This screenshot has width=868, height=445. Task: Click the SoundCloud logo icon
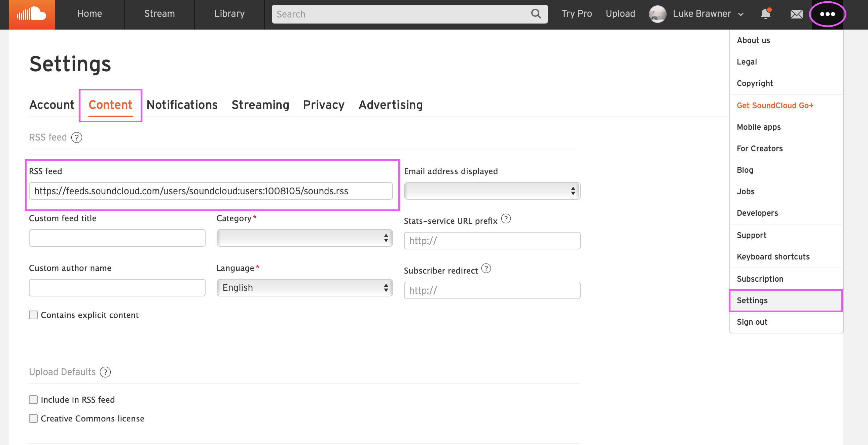(32, 14)
